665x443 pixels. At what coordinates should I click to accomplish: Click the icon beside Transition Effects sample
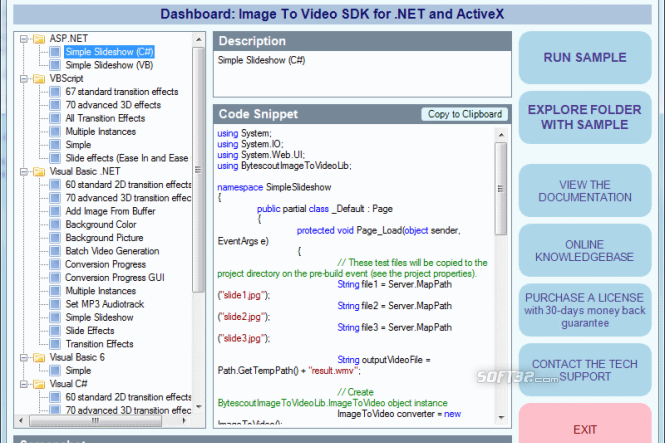55,344
